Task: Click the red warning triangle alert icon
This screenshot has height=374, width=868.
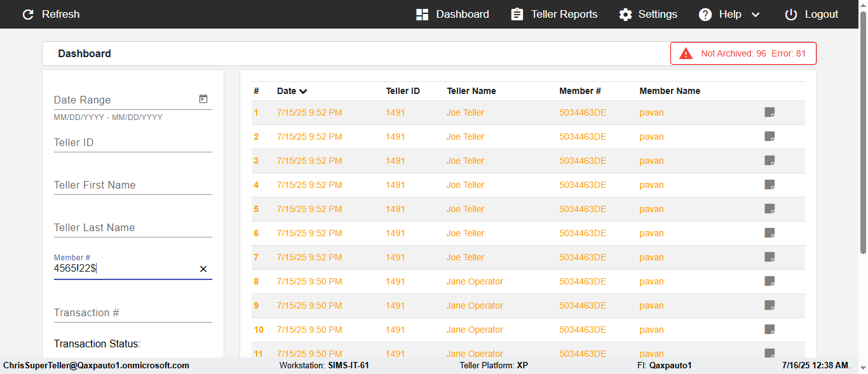Action: click(686, 53)
